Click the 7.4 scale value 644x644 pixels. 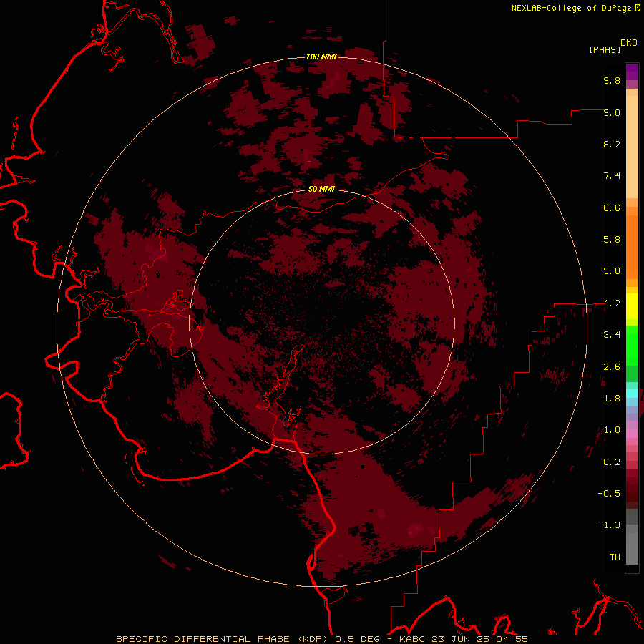point(612,176)
